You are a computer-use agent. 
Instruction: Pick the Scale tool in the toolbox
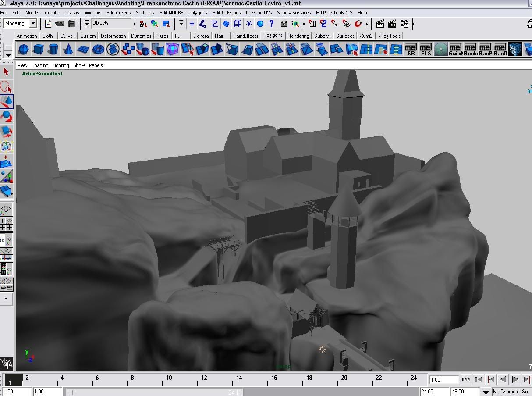point(7,131)
